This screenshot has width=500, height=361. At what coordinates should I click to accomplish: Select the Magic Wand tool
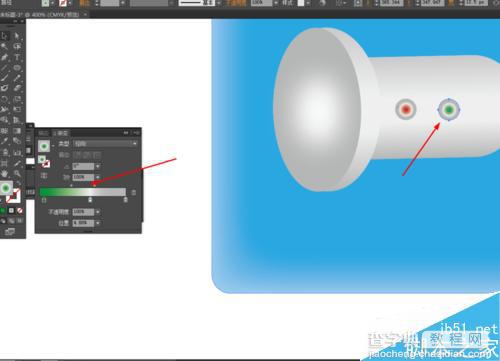click(x=5, y=46)
